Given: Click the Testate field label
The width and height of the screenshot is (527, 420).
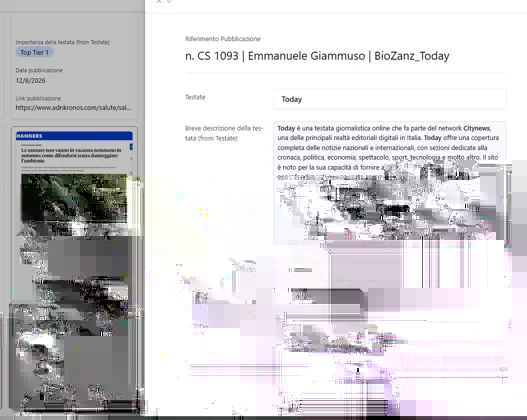Looking at the screenshot, I should 195,97.
